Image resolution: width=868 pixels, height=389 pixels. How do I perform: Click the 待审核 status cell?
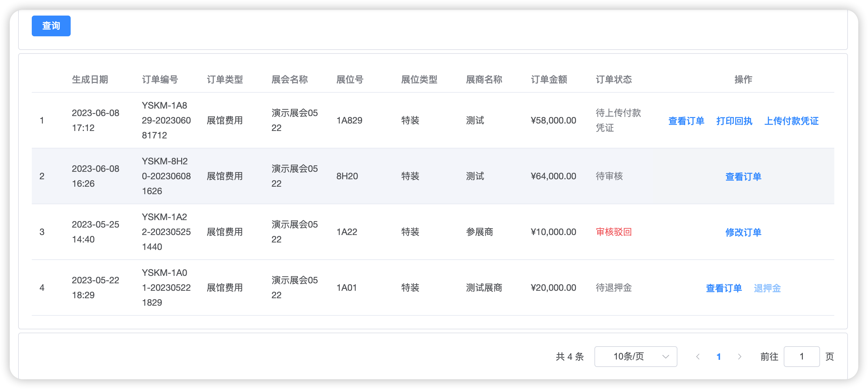(x=609, y=176)
